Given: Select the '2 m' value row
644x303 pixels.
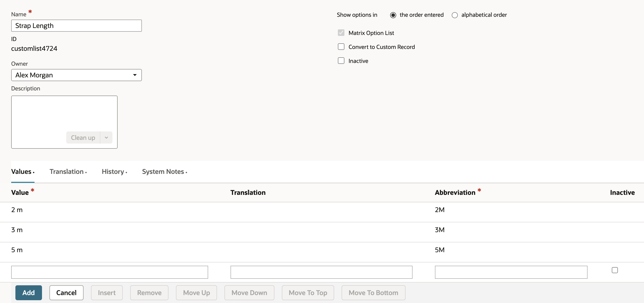Looking at the screenshot, I should (322, 212).
